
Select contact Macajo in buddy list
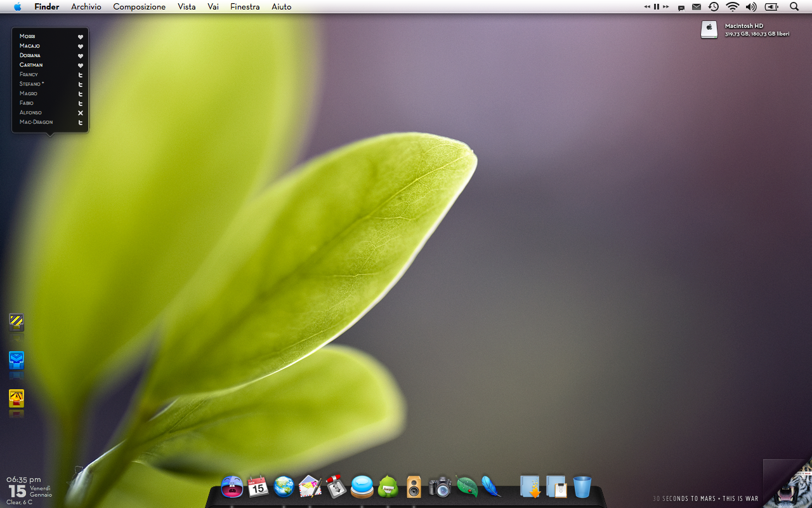pos(30,46)
